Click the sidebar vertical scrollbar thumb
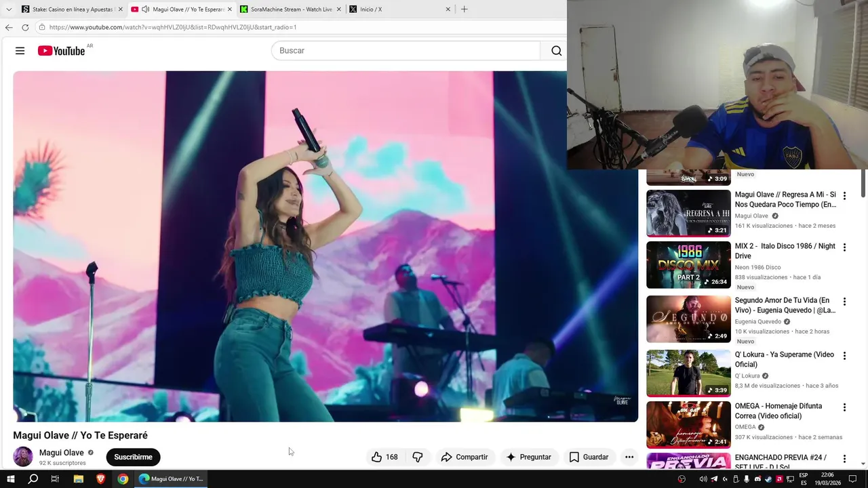This screenshot has height=488, width=868. pos(863,182)
